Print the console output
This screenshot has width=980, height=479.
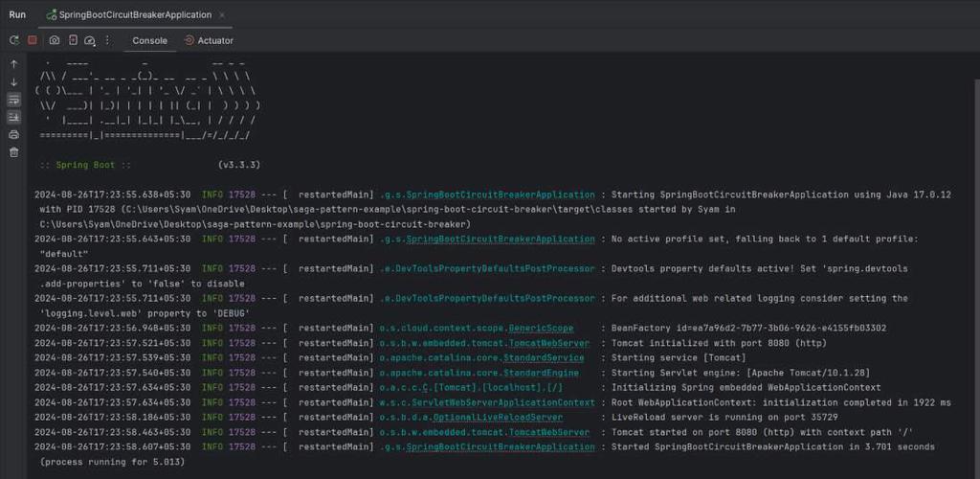13,134
